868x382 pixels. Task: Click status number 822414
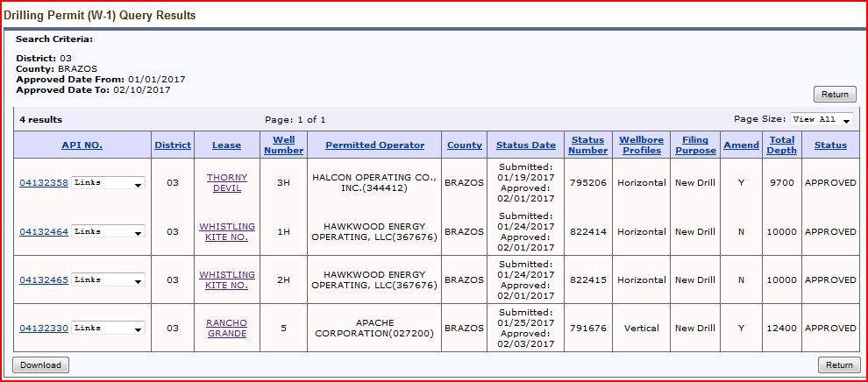[588, 231]
